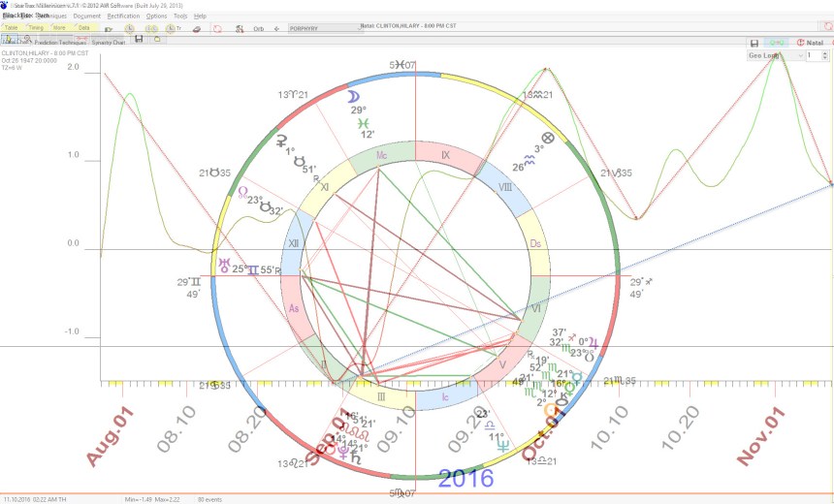
Task: Click the 2016 year label
Action: [465, 478]
